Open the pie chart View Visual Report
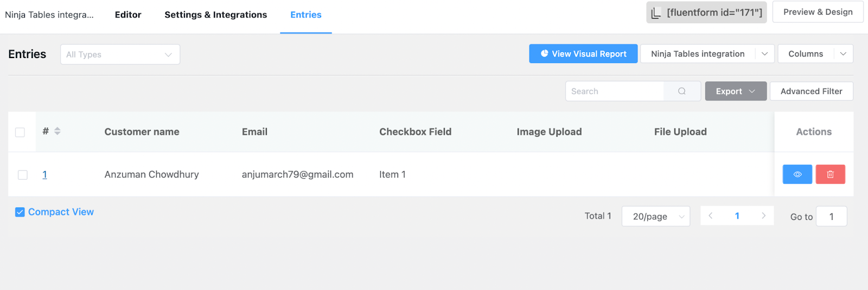Viewport: 868px width, 290px height. [x=583, y=54]
